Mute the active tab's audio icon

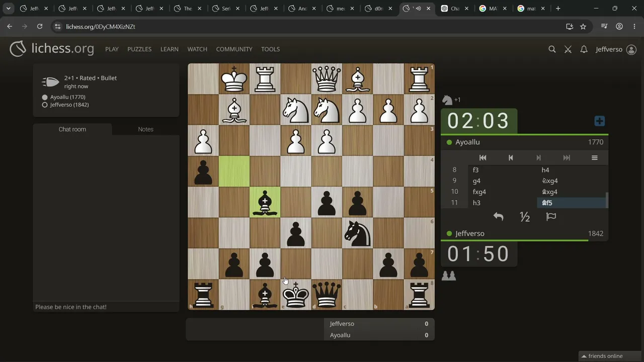[x=418, y=9]
